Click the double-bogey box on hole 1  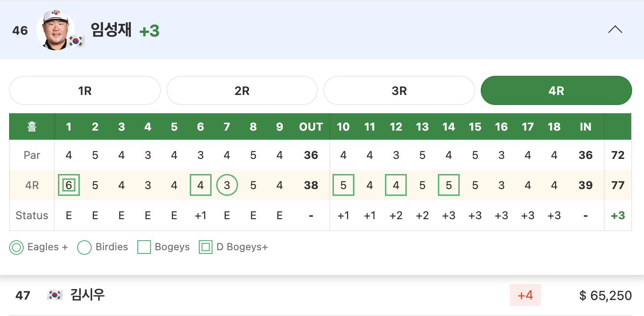click(x=68, y=185)
